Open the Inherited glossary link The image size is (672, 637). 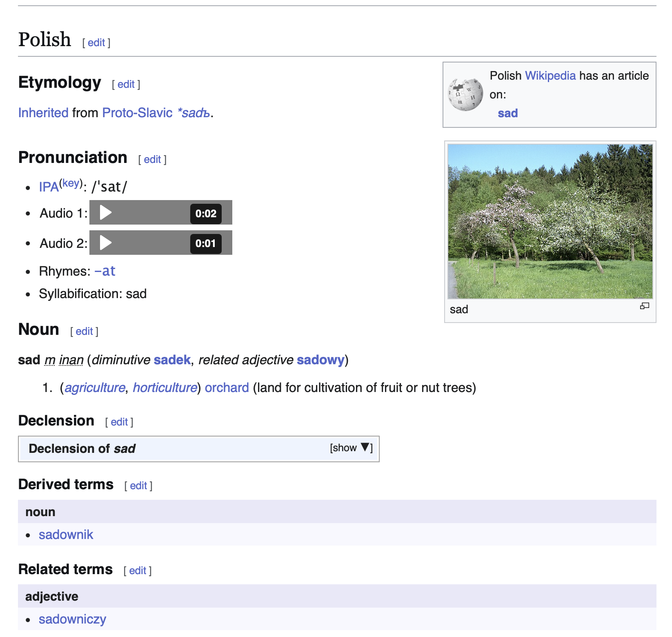(x=43, y=113)
